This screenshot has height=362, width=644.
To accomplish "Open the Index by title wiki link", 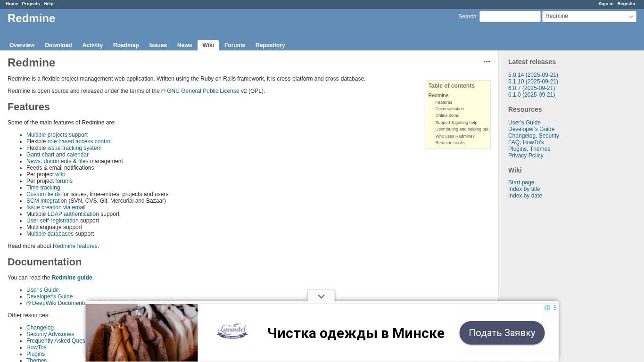I will click(524, 189).
